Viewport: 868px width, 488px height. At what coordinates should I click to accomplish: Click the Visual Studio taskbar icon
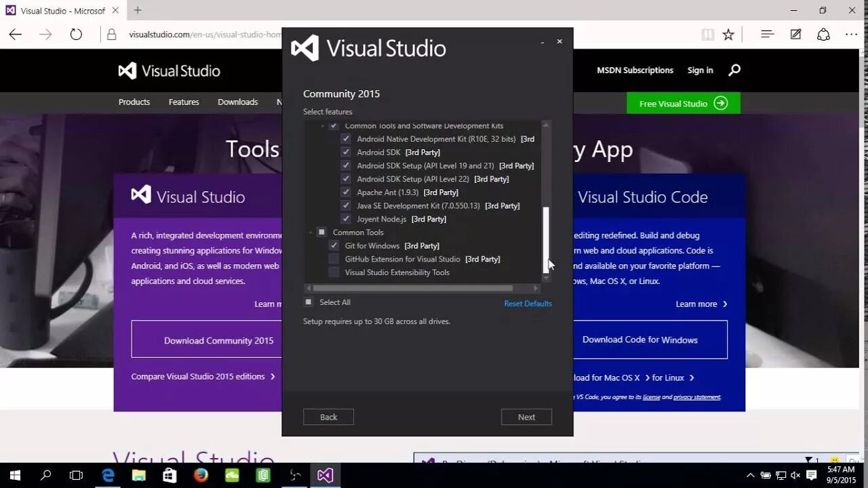pyautogui.click(x=325, y=475)
